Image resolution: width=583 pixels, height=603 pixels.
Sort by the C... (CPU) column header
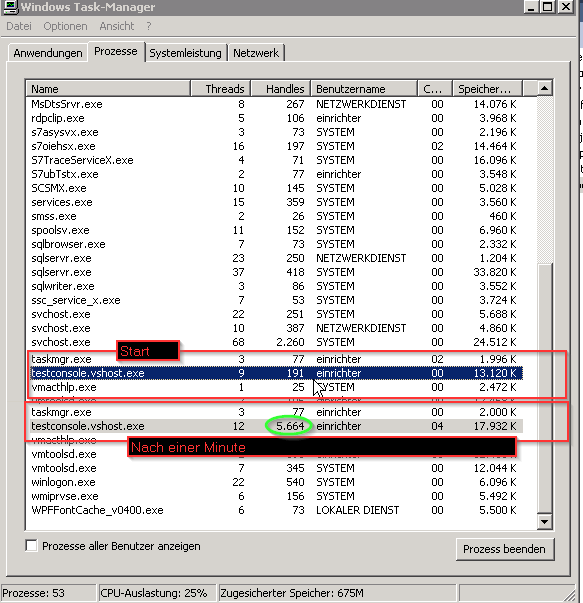coord(435,89)
